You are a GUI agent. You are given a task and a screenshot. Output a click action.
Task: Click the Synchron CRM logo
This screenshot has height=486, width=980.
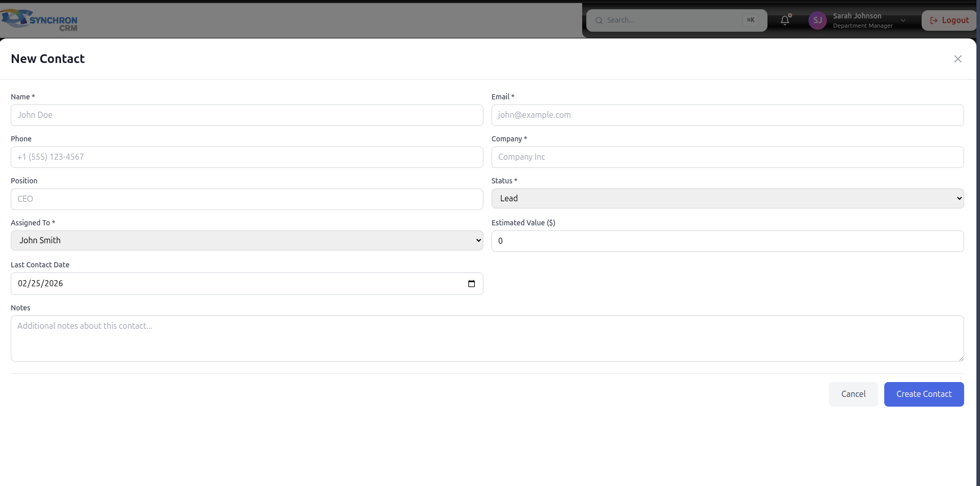pos(40,20)
